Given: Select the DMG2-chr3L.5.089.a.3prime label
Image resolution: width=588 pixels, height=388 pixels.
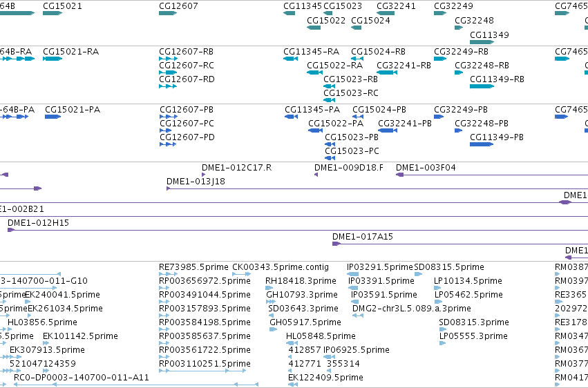Looking at the screenshot, I should 412,309.
